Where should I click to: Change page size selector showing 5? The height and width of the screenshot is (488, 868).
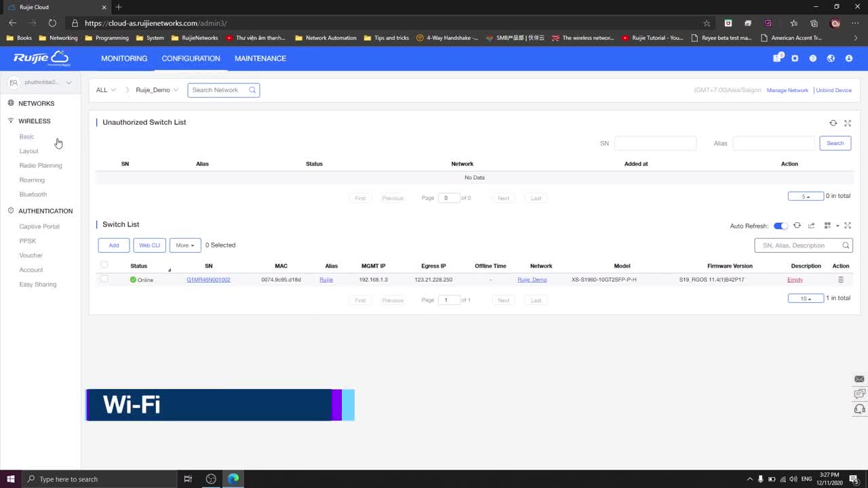[806, 196]
